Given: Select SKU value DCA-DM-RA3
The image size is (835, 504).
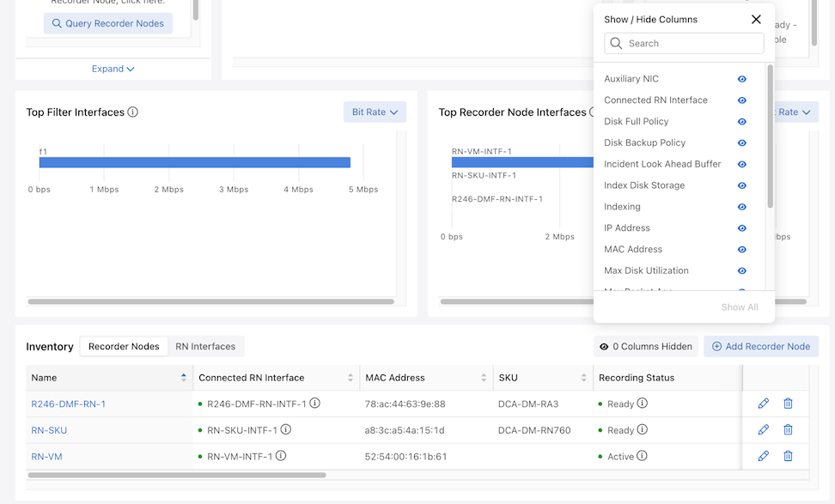Looking at the screenshot, I should point(528,404).
